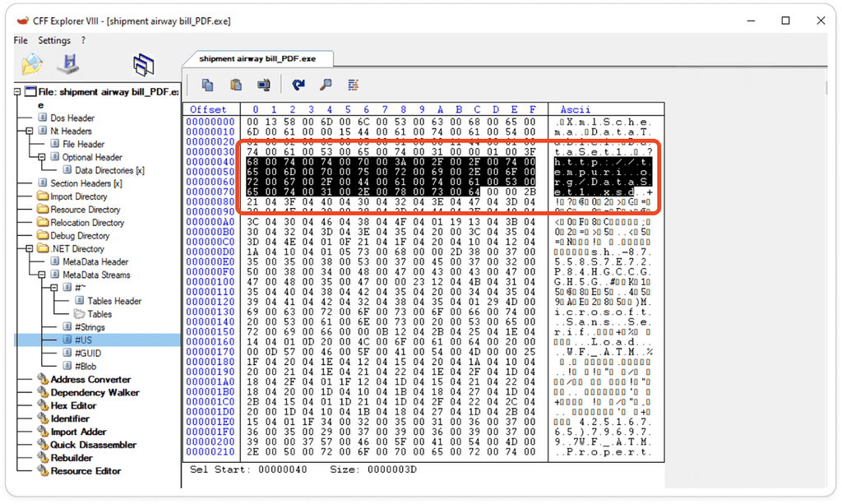Search hex data using the magnifier icon
The image size is (842, 504).
[x=326, y=85]
